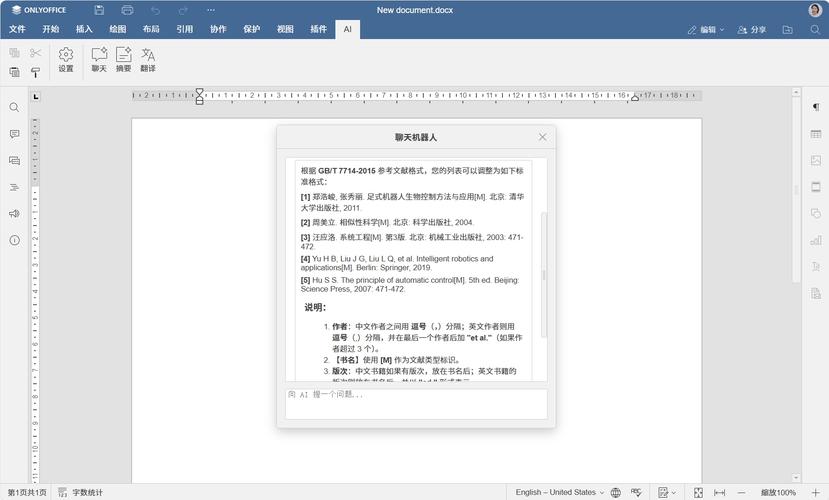The width and height of the screenshot is (829, 500).
Task: Switch to the 布局 tab
Action: [151, 29]
